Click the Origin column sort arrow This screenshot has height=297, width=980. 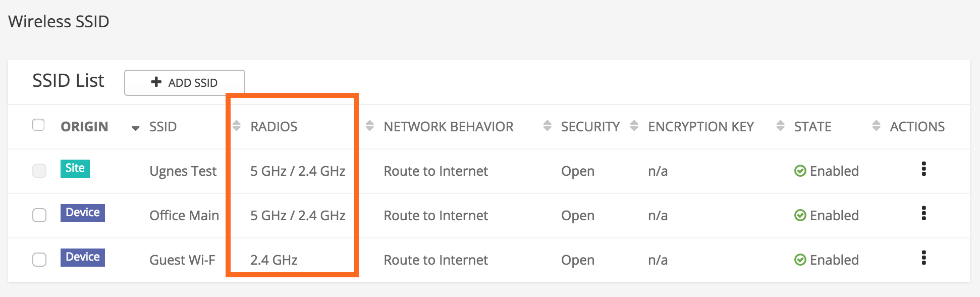(135, 128)
